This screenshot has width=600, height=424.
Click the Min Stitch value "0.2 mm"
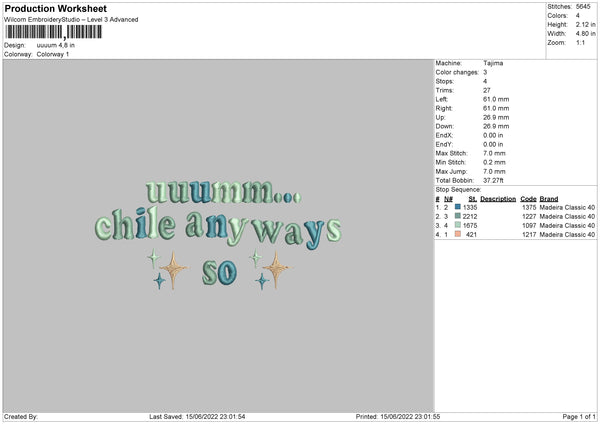coord(494,162)
